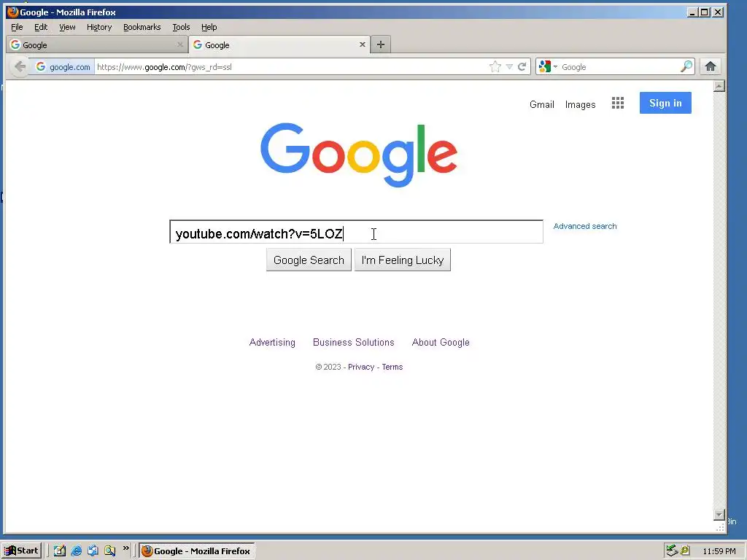Close the active Google tab
Screen dimensions: 747x560
[x=362, y=44]
